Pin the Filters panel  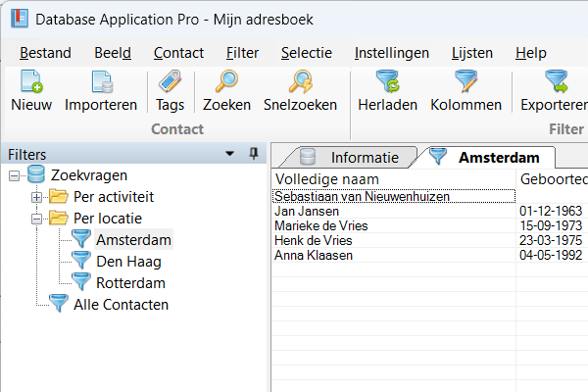[x=254, y=154]
